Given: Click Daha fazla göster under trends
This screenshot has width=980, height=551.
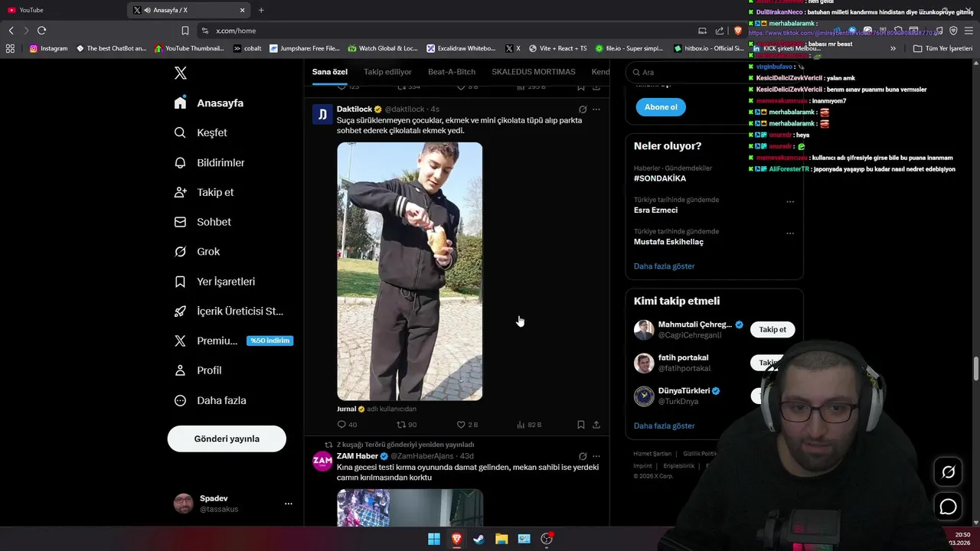Looking at the screenshot, I should pos(664,266).
